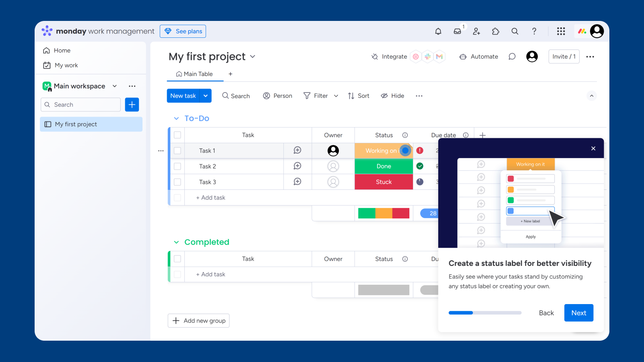The width and height of the screenshot is (644, 362).
Task: Go to My work in sidebar
Action: click(66, 65)
